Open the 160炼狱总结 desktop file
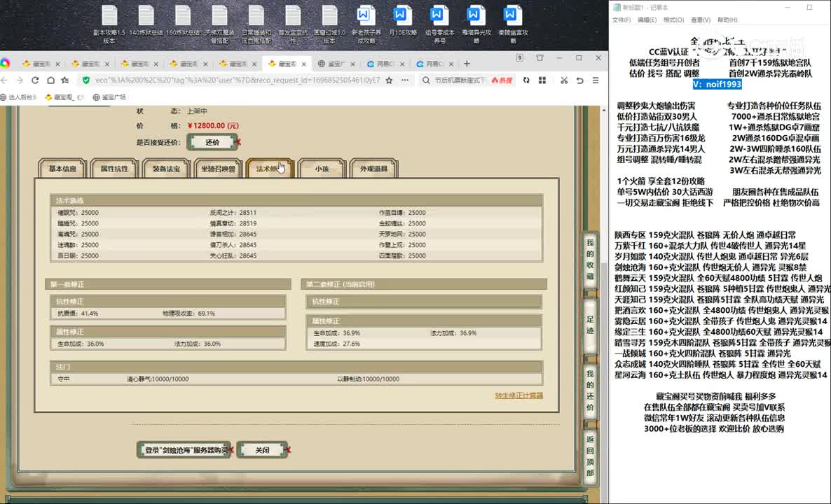 click(183, 21)
